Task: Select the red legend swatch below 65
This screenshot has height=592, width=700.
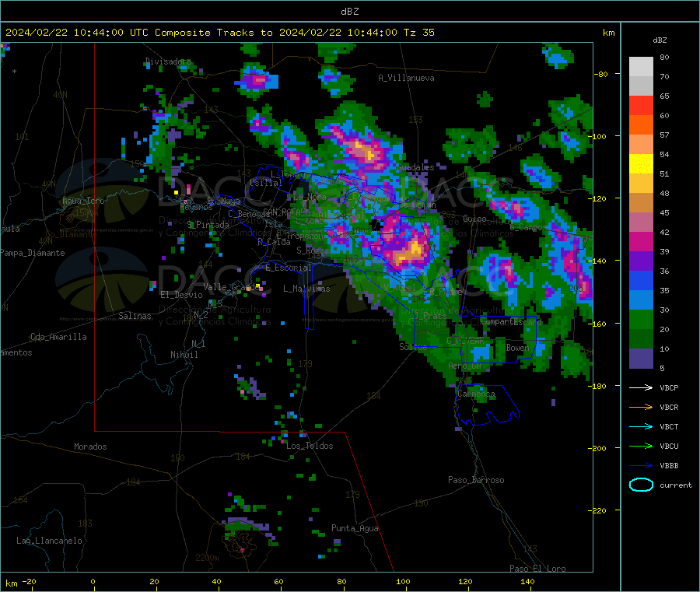Action: click(x=641, y=105)
